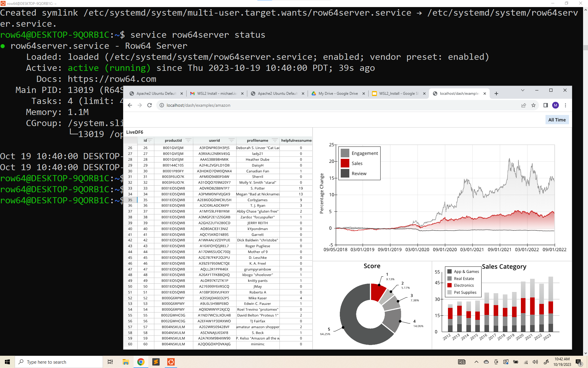Open Task View on the taskbar
Image resolution: width=588 pixels, height=368 pixels.
pos(110,362)
